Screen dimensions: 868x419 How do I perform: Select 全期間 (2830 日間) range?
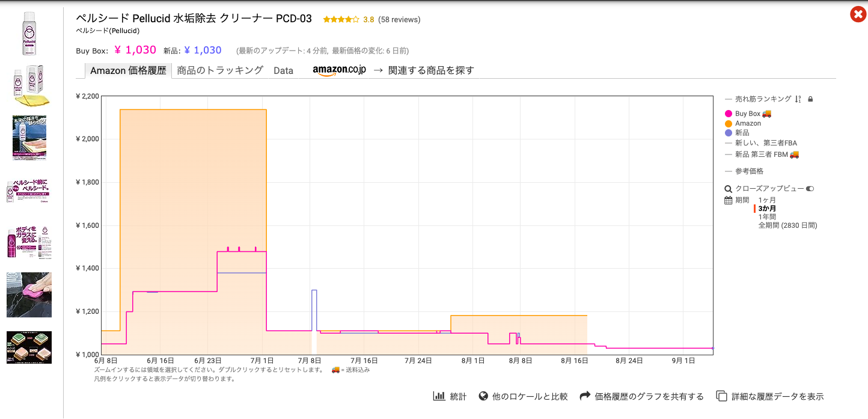pyautogui.click(x=787, y=225)
